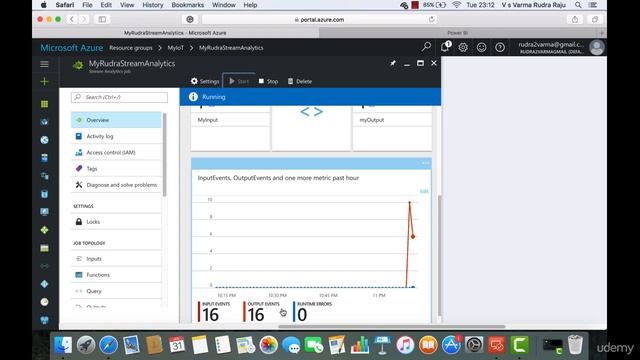Image resolution: width=640 pixels, height=360 pixels.
Task: Open the Azure help question mark
Action: (x=500, y=47)
